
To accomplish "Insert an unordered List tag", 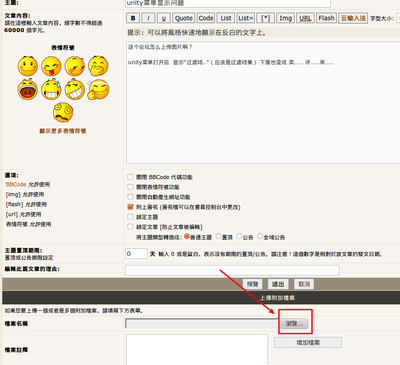I will tap(226, 18).
